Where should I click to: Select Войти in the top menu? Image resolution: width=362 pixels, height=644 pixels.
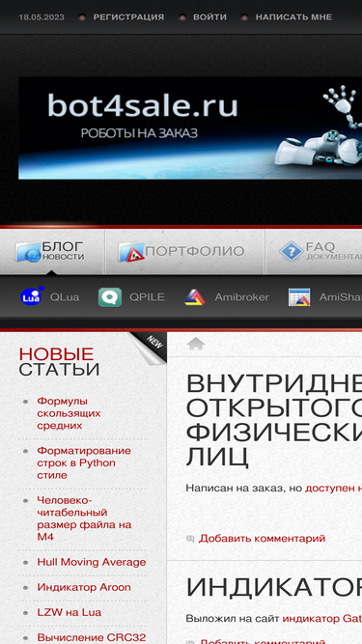209,17
